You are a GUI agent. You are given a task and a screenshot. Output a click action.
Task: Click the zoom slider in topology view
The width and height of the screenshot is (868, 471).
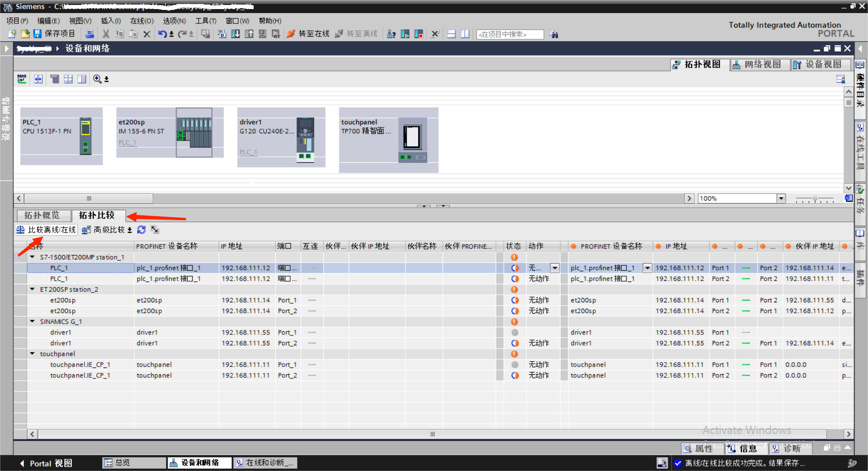(x=815, y=198)
